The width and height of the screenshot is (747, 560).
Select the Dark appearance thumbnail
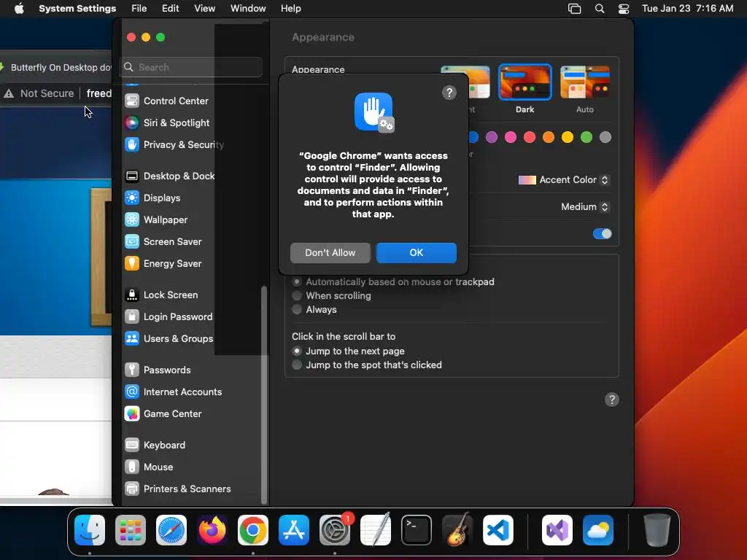click(x=525, y=82)
